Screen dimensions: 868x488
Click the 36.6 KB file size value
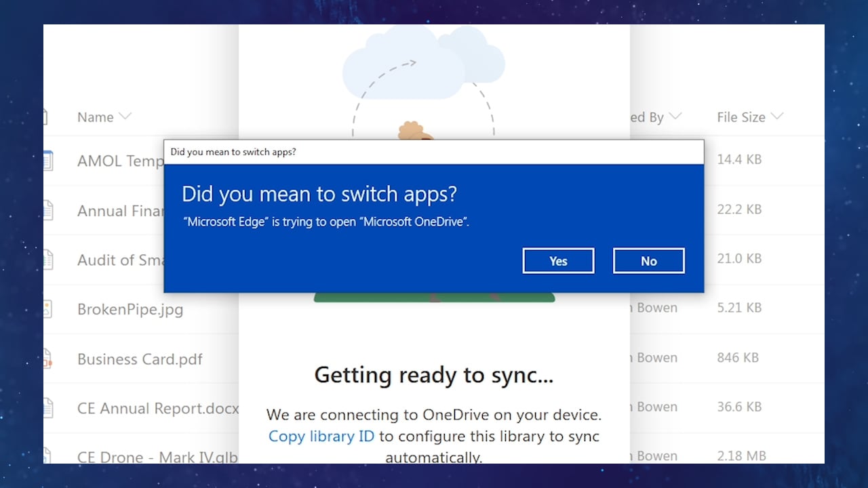coord(739,407)
